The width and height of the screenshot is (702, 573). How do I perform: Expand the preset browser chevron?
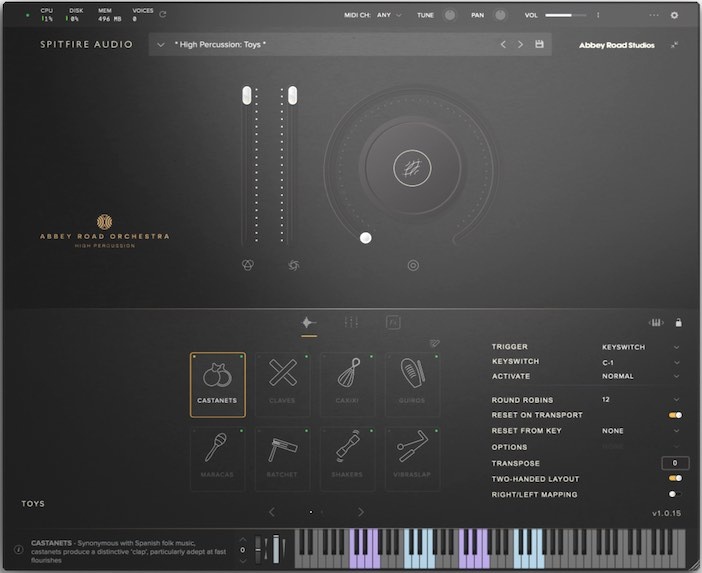(x=161, y=45)
